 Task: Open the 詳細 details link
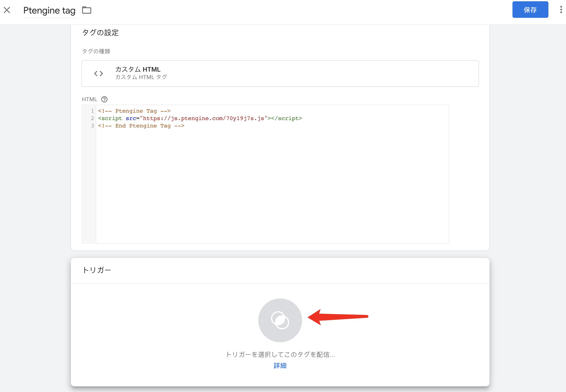tap(280, 365)
